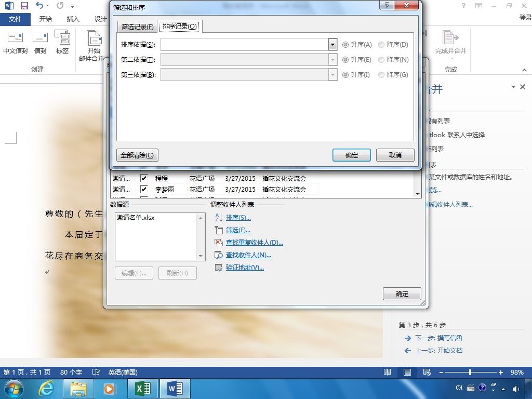Click the 信封 envelope icon
Image resolution: width=532 pixels, height=399 pixels.
pyautogui.click(x=40, y=43)
